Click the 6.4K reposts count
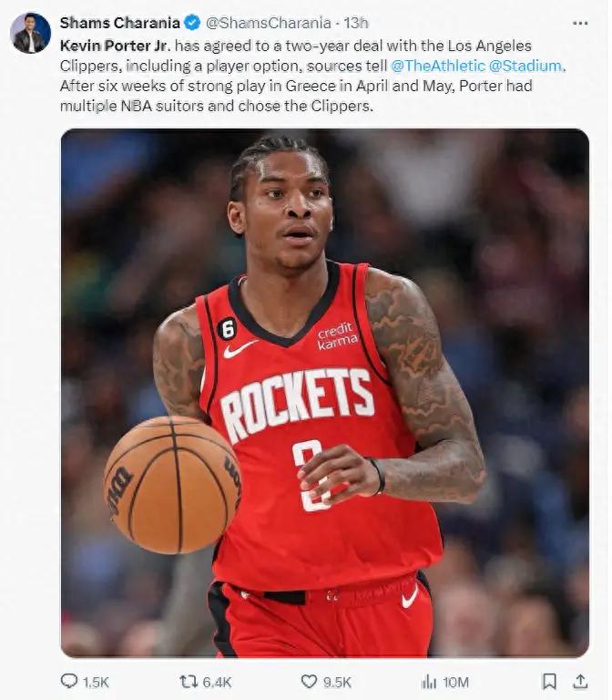This screenshot has height=700, width=612. click(x=218, y=682)
